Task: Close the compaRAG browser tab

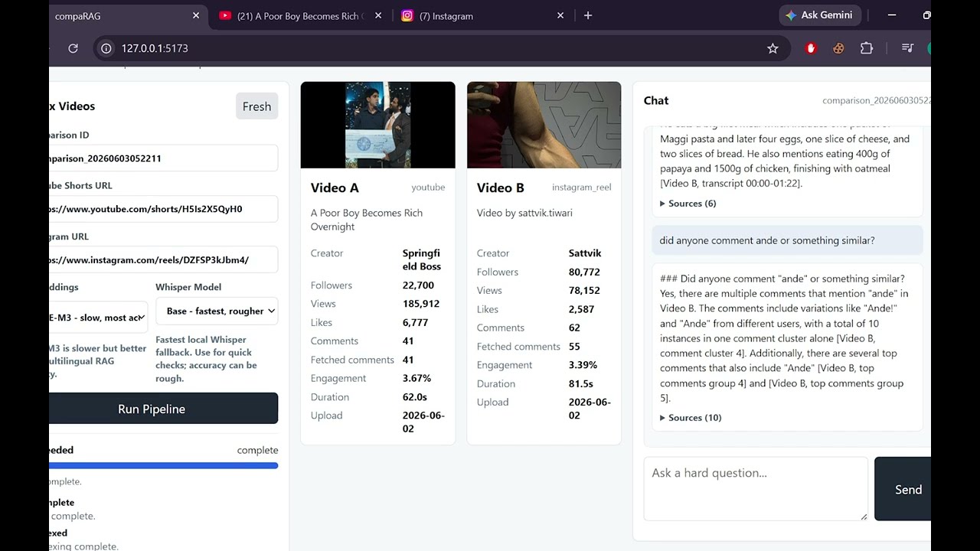Action: pyautogui.click(x=196, y=15)
